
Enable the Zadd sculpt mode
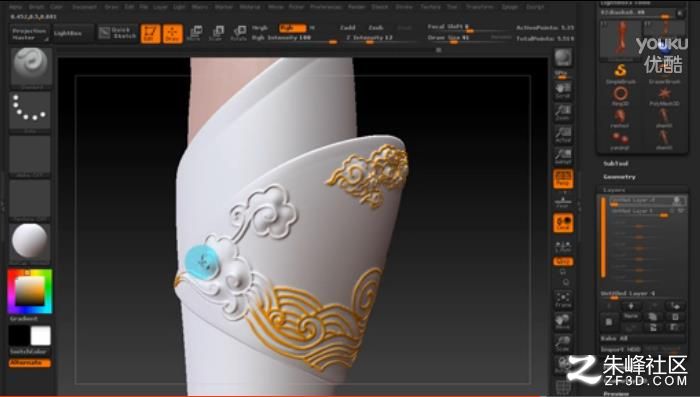tap(347, 28)
